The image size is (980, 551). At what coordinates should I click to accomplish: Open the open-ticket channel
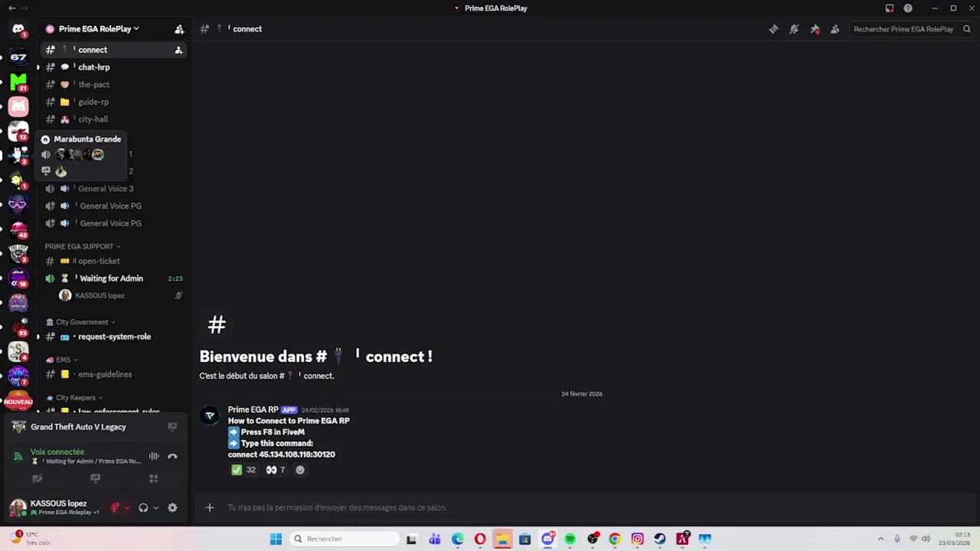click(113, 261)
